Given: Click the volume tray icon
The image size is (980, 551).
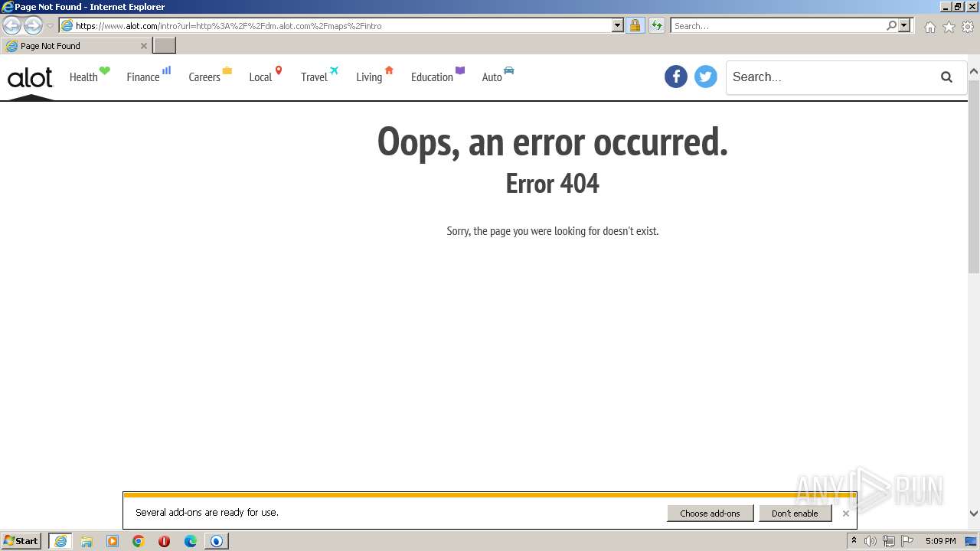Looking at the screenshot, I should point(871,541).
